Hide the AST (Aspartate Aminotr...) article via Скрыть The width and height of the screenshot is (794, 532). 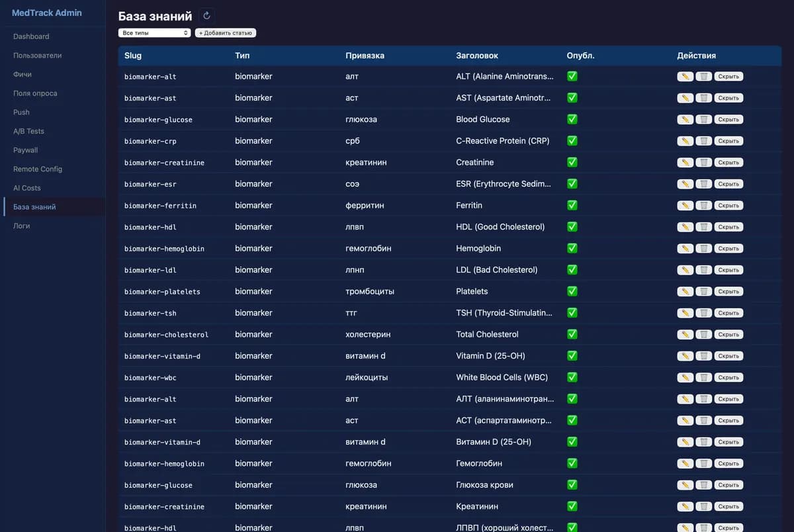click(728, 98)
